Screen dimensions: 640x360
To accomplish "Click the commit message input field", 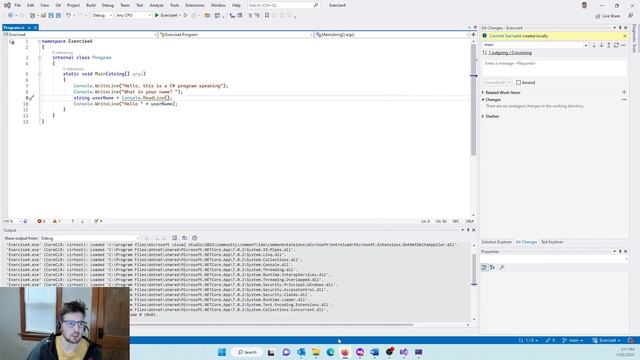I will coord(555,67).
